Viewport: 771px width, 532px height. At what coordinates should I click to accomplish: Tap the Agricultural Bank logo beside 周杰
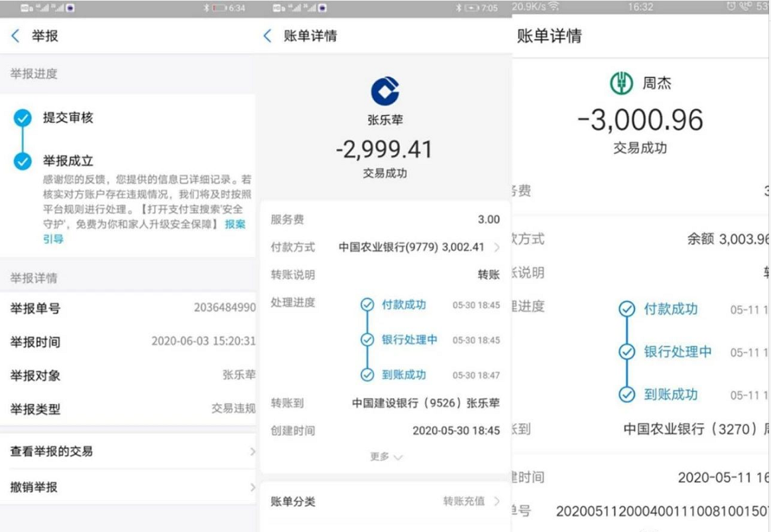pyautogui.click(x=621, y=83)
